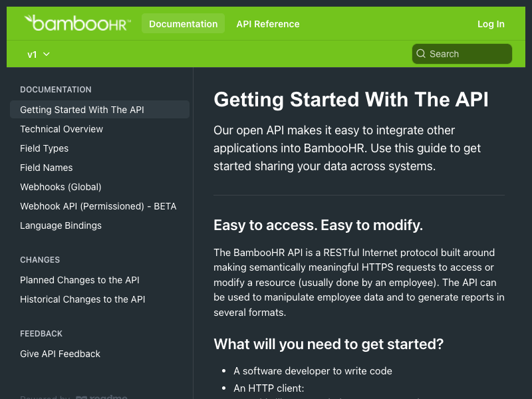Switch to the API Reference tab
Image resolution: width=532 pixels, height=399 pixels.
tap(268, 24)
